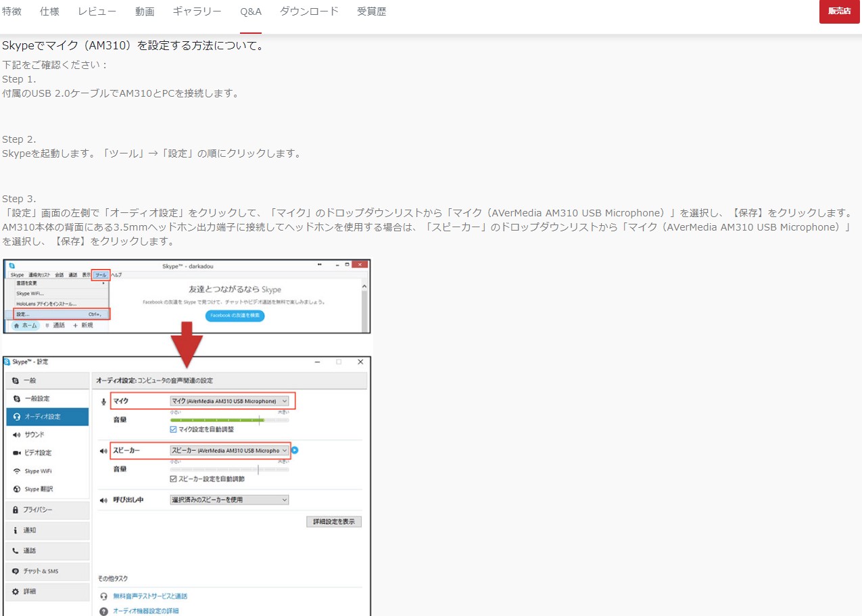Screen dimensions: 862x616
Task: Click the red 販売店 button
Action: pos(839,11)
